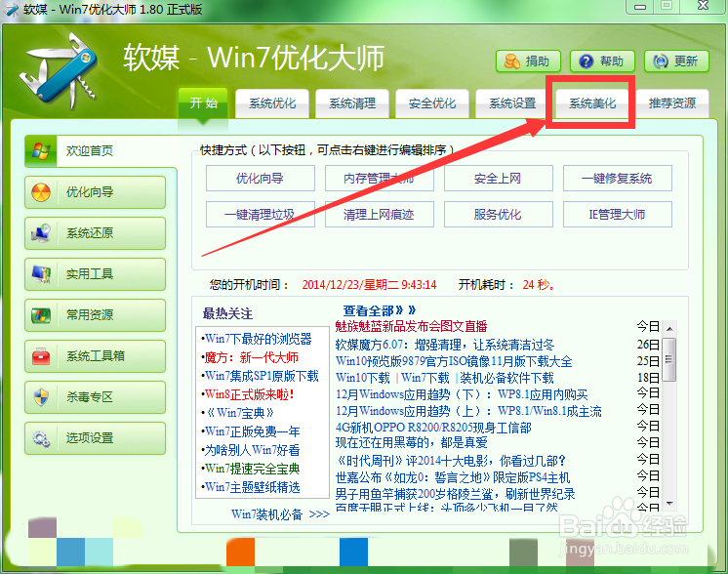Switch to the 系统清理 tab
Screen dimensions: 728x574
[x=352, y=103]
